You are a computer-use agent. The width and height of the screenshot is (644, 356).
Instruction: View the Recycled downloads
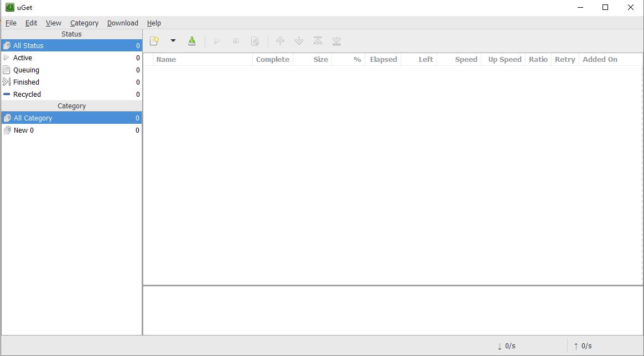tap(26, 94)
